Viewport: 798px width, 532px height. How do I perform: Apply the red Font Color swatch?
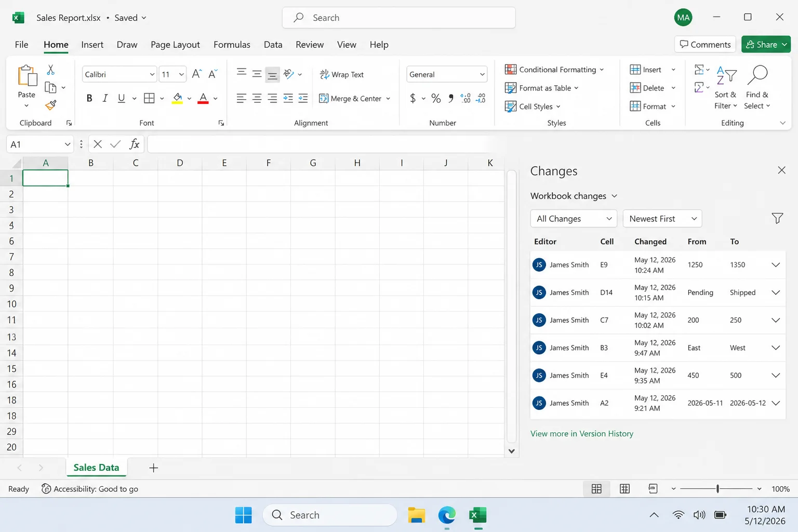coord(203,98)
